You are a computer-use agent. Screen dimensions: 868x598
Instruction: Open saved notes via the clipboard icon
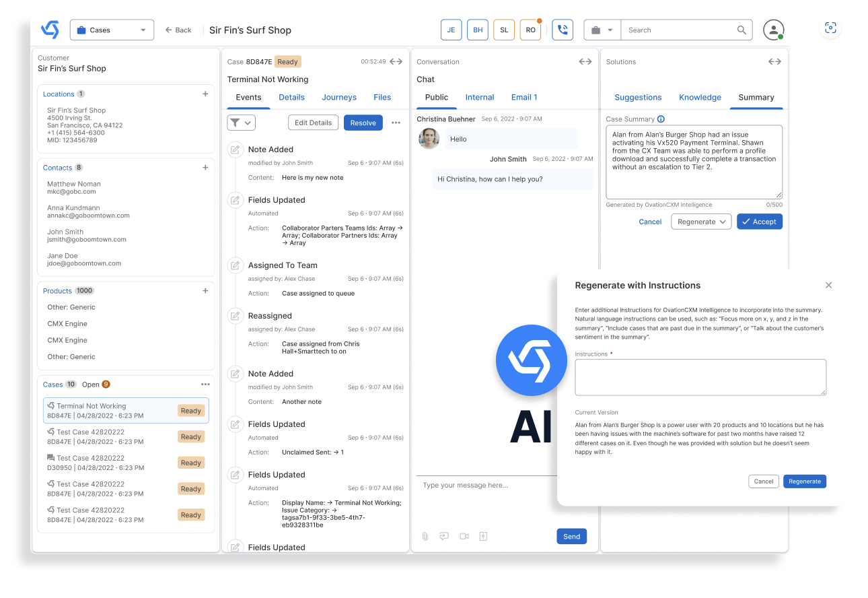pyautogui.click(x=484, y=536)
